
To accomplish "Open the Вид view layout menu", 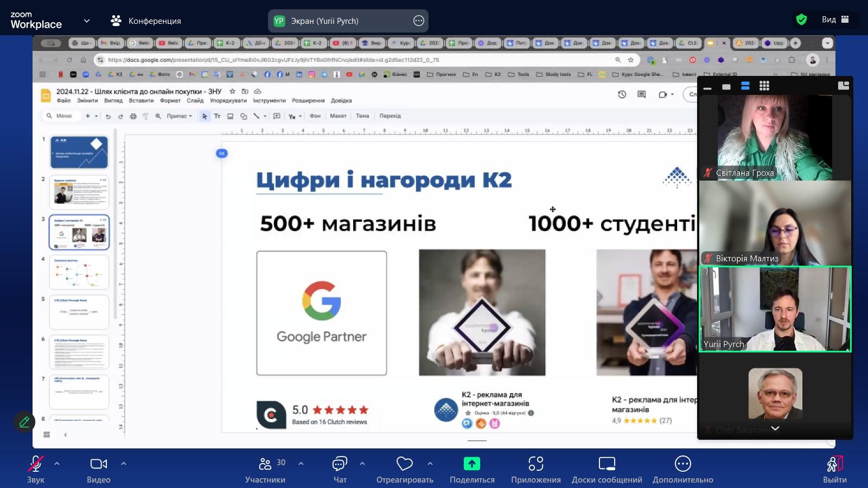I will [x=835, y=20].
